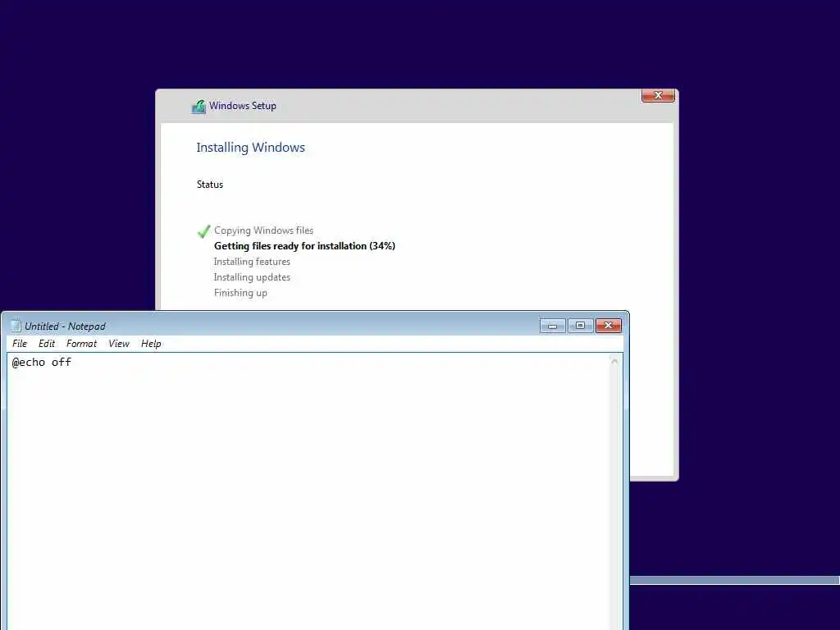The height and width of the screenshot is (630, 840).
Task: Open the Format menu in Notepad
Action: click(81, 344)
